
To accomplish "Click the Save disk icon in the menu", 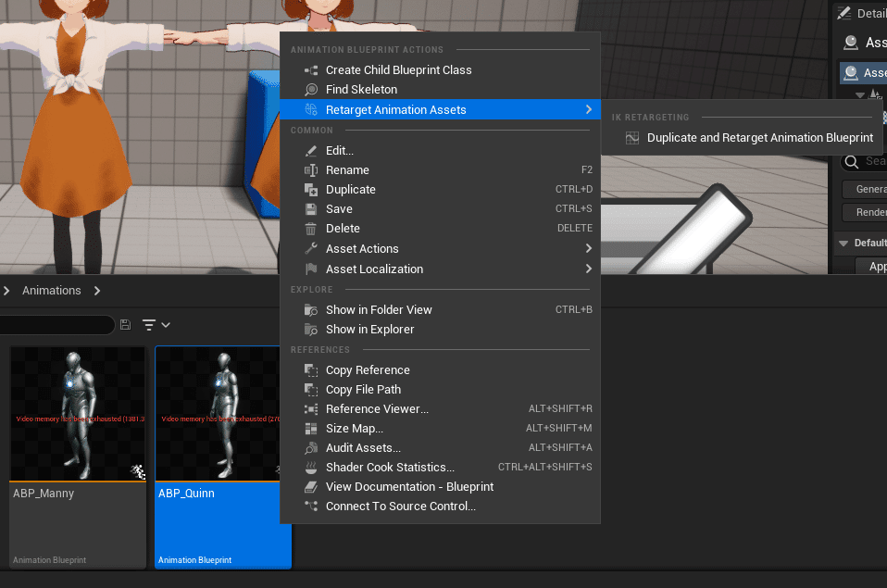I will pyautogui.click(x=311, y=208).
